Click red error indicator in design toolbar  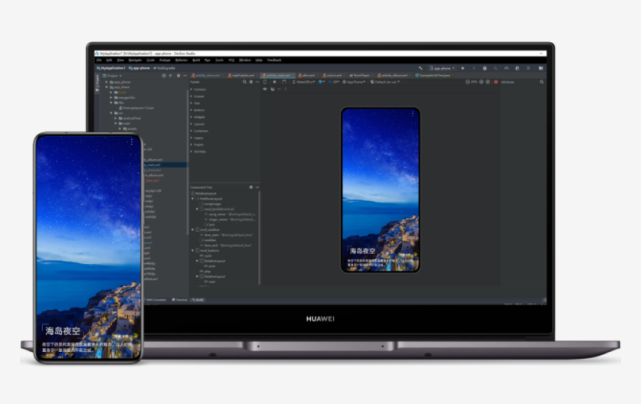pos(496,82)
